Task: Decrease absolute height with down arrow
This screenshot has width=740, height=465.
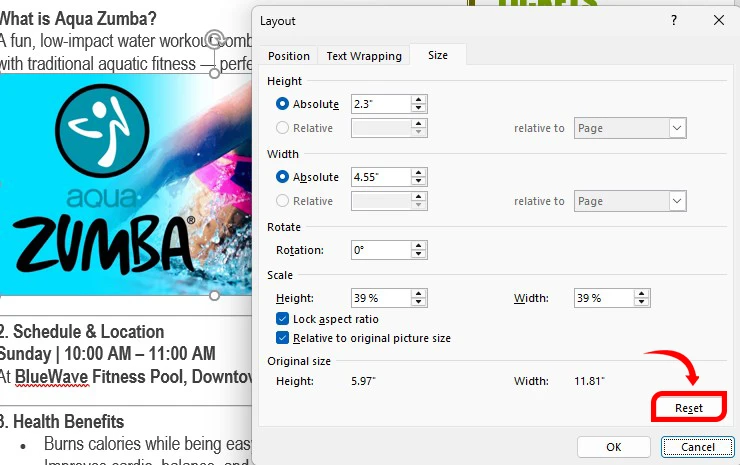Action: [419, 109]
